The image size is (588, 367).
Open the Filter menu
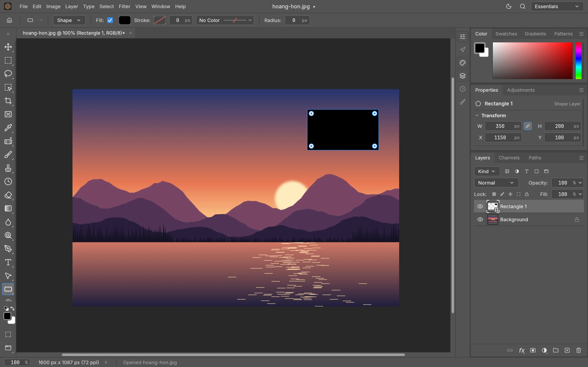[124, 7]
